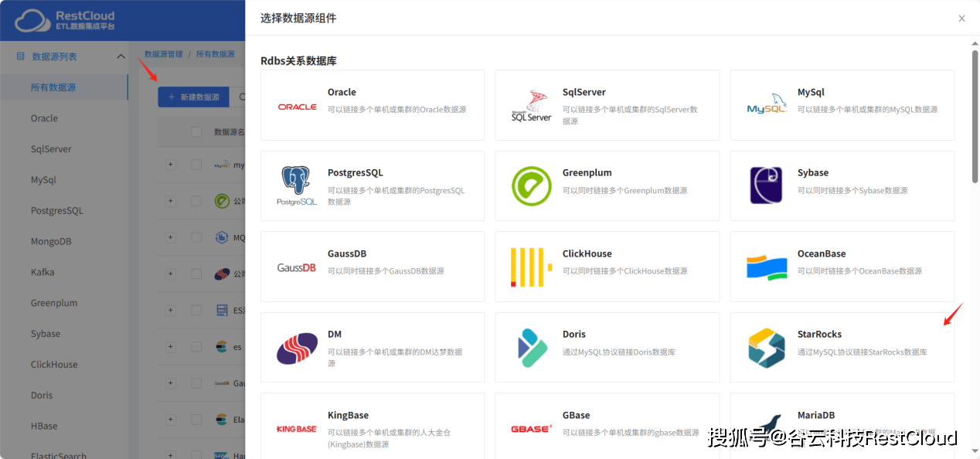The height and width of the screenshot is (459, 980).
Task: Open MongoDB in the left sidebar
Action: click(51, 241)
